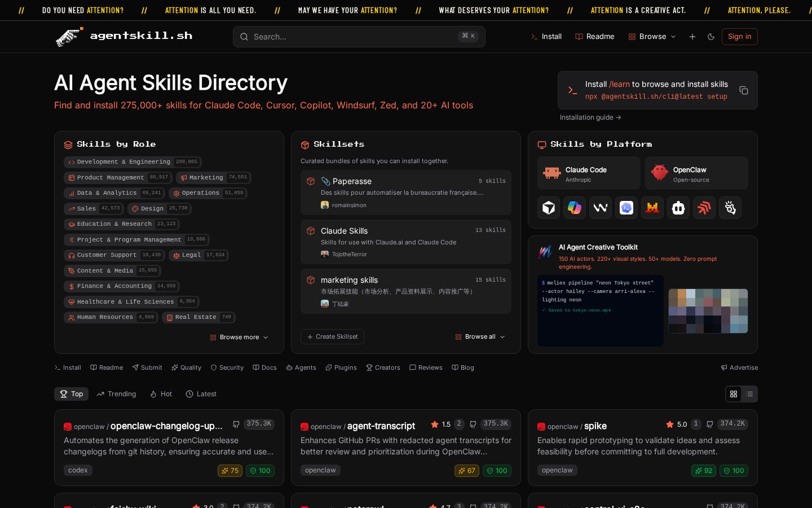
Task: Click the Create Skillset button
Action: click(332, 337)
